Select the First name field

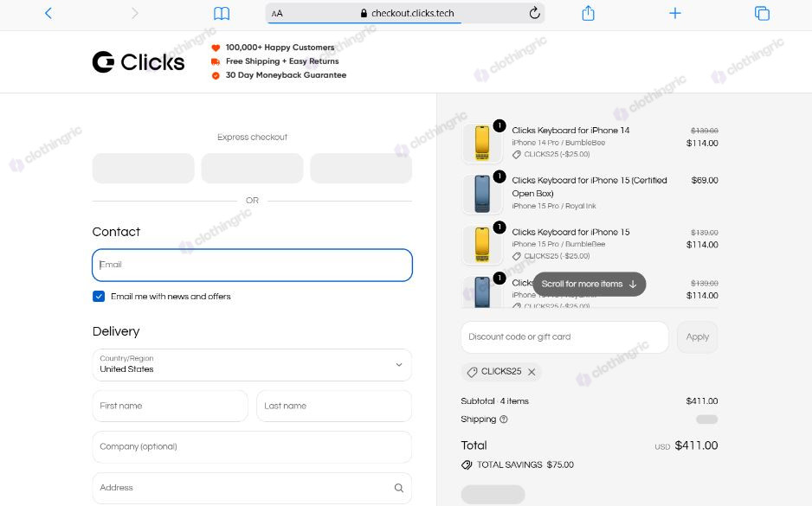(x=170, y=406)
